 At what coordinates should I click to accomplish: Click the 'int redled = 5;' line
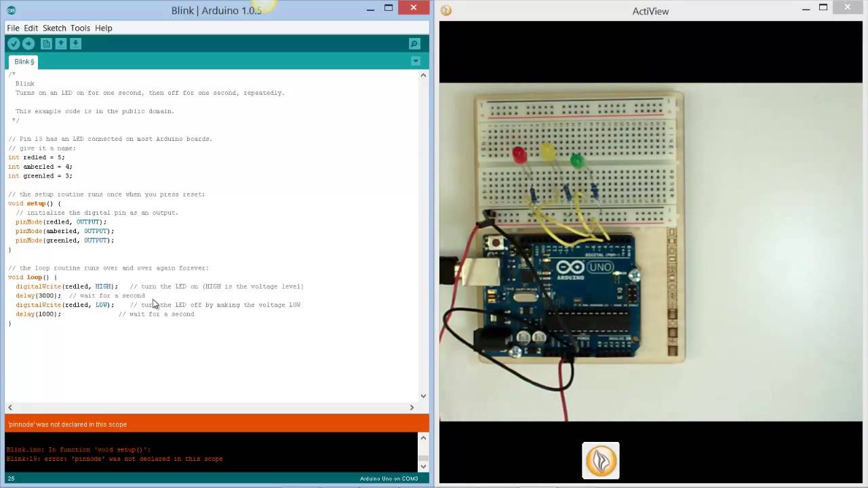37,157
